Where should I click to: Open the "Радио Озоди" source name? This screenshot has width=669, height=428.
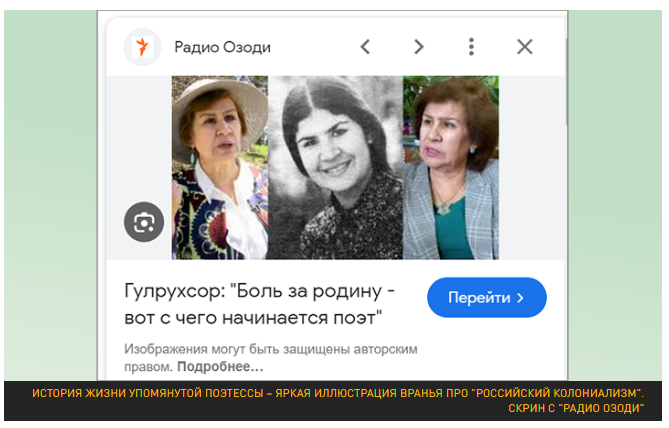[222, 47]
